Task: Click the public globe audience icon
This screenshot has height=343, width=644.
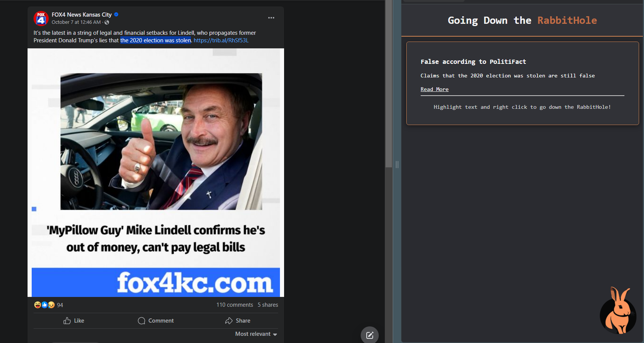Action: click(x=107, y=22)
